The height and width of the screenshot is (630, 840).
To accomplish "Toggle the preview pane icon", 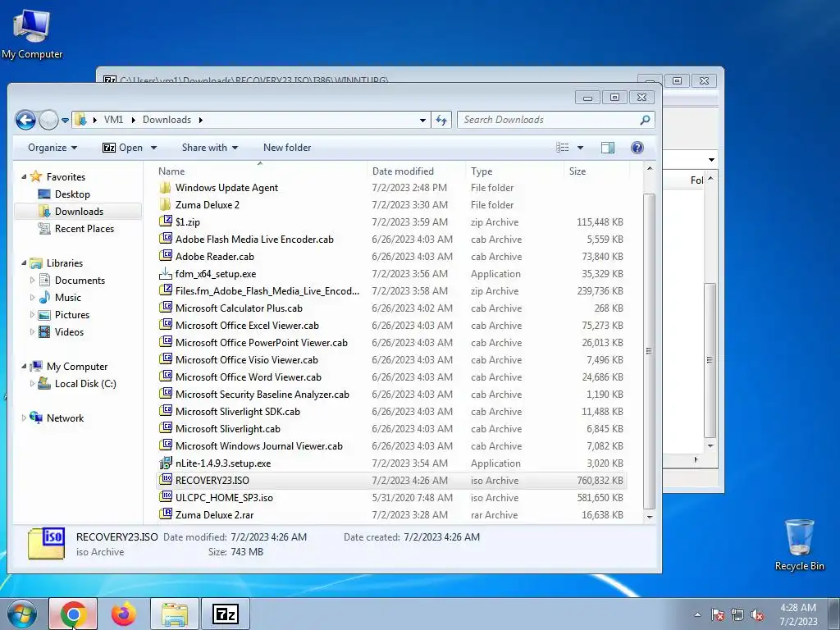I will 608,148.
